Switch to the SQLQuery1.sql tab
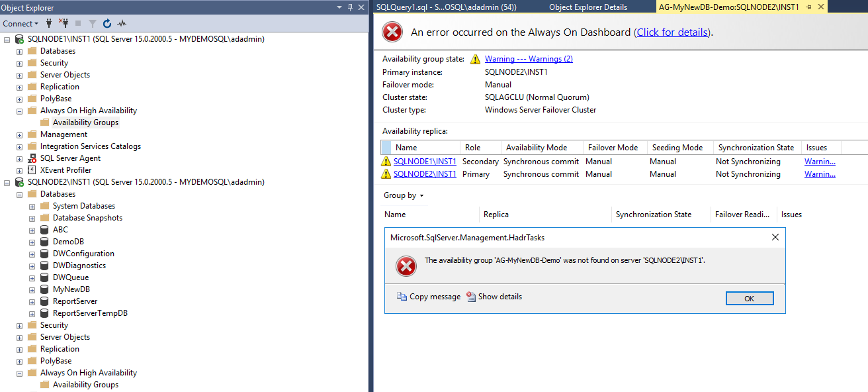This screenshot has width=868, height=392. [x=445, y=7]
